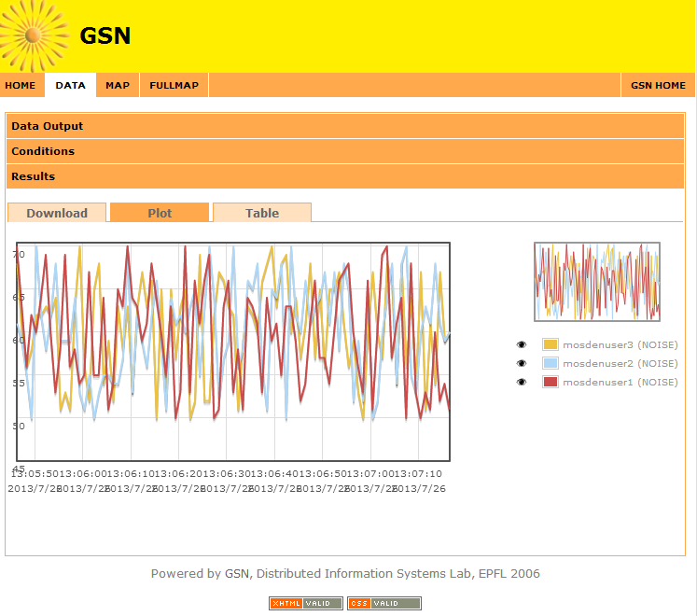The width and height of the screenshot is (697, 616).
Task: Click the XHTML Valid badge
Action: (306, 604)
